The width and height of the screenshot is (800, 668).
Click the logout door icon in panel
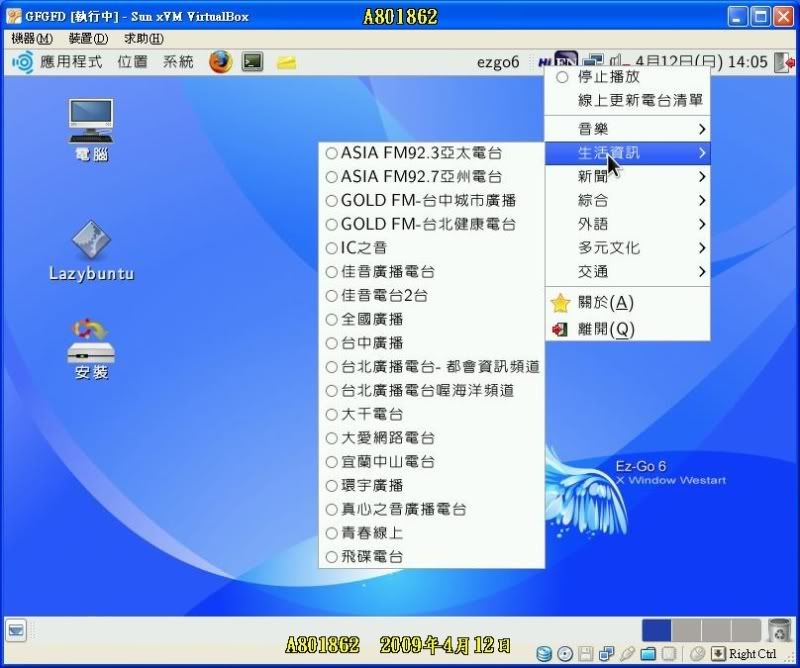coord(784,62)
